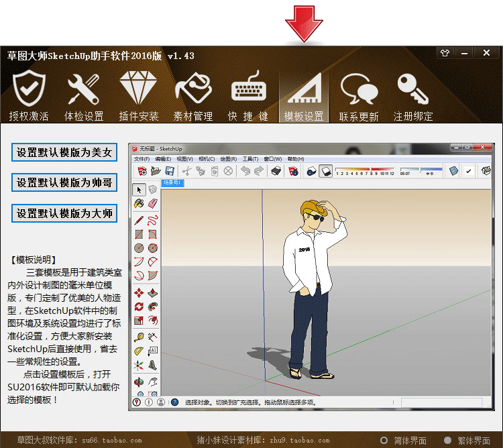Image resolution: width=503 pixels, height=448 pixels.
Task: Click the New file icon in SketchUp toolbar
Action: coord(142,171)
